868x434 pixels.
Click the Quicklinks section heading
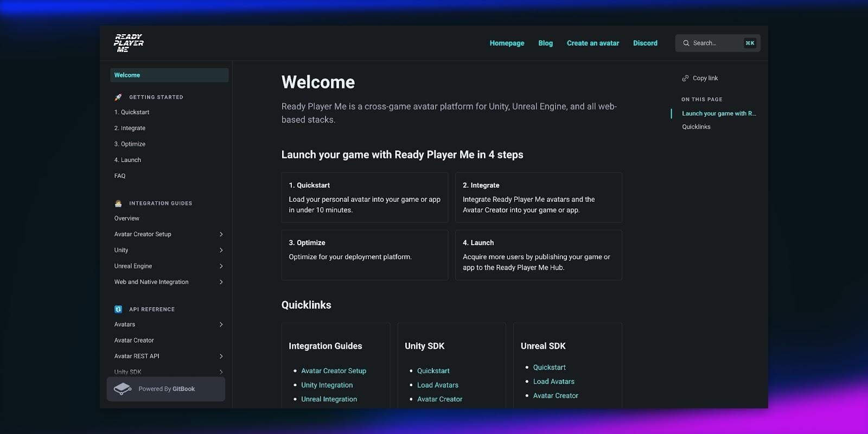pyautogui.click(x=307, y=305)
